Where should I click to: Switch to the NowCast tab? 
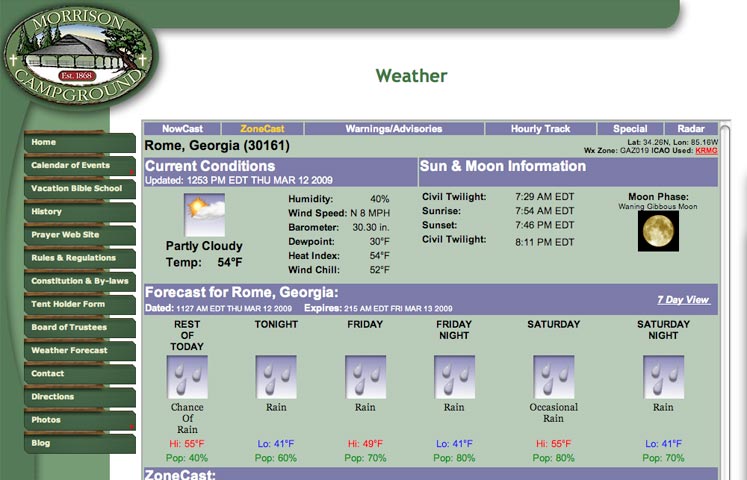coord(183,129)
